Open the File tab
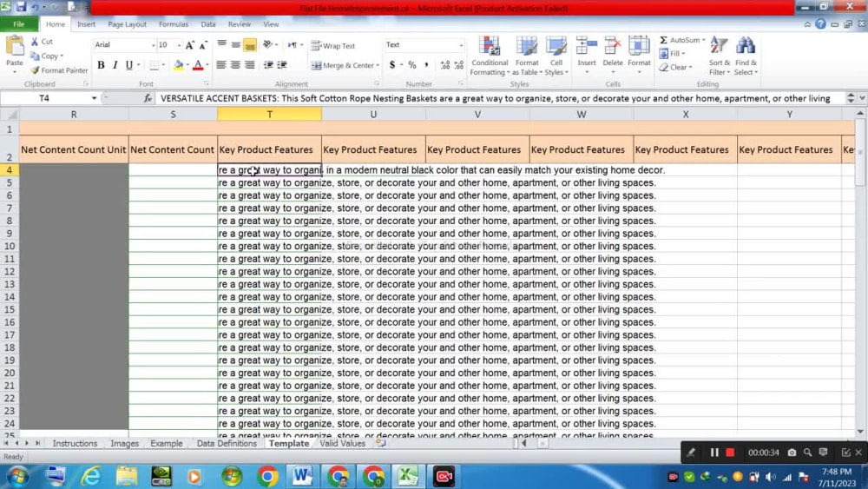The width and height of the screenshot is (868, 489). pos(19,24)
